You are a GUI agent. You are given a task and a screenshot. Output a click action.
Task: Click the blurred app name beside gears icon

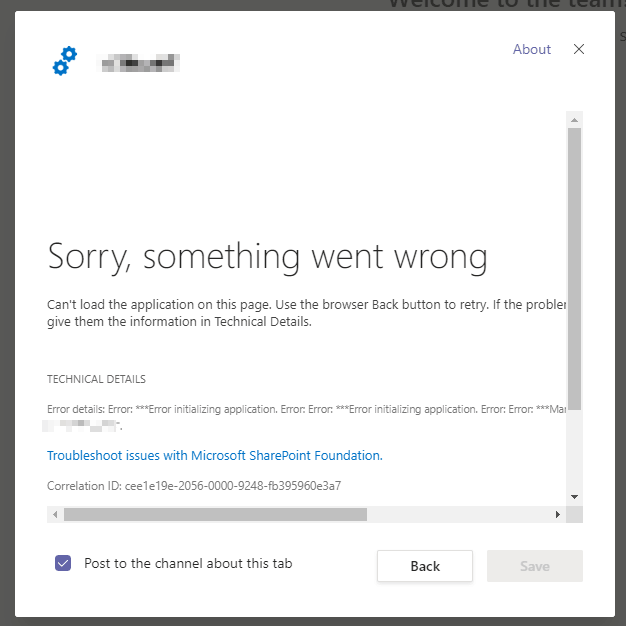(139, 64)
